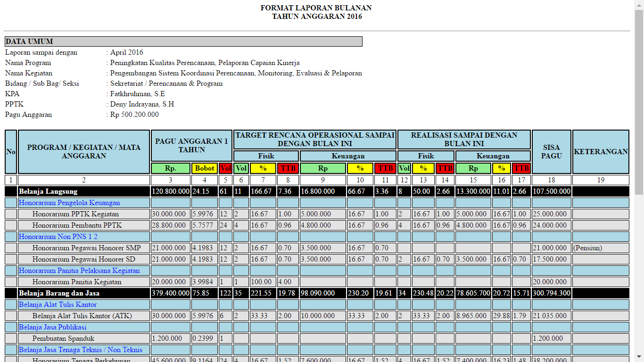
Task: Click the Pembuatan Spanduk row label
Action: (x=63, y=338)
